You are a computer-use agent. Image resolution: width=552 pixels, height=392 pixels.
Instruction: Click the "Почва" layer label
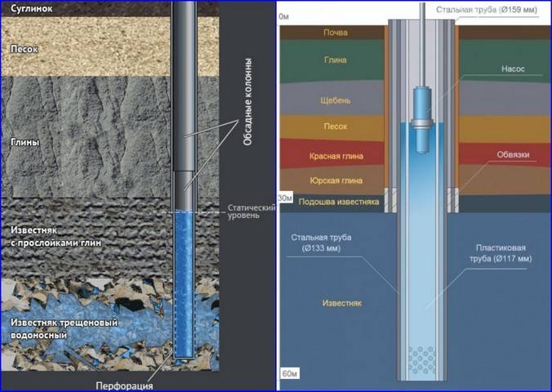pos(335,33)
